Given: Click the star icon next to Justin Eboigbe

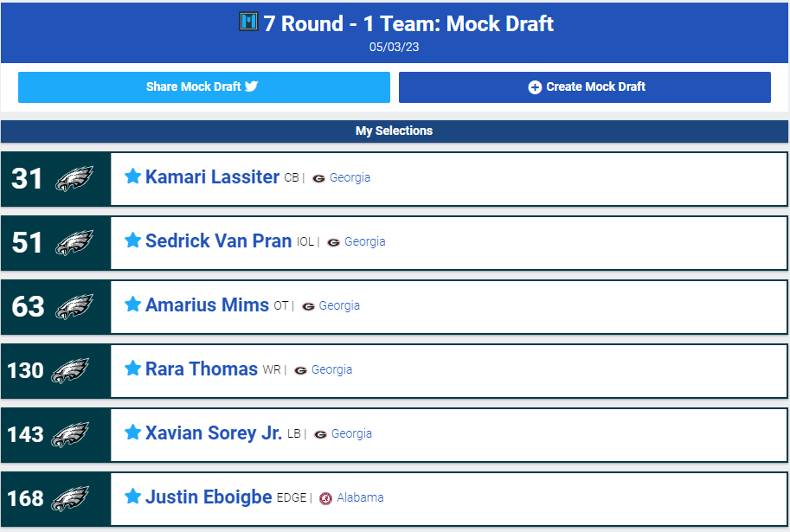Looking at the screenshot, I should (x=132, y=497).
